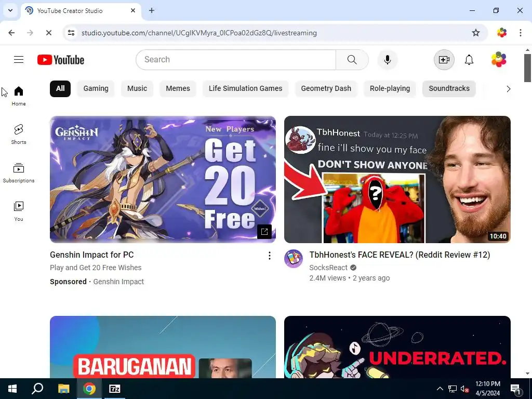Open Subscriptions in the sidebar
The width and height of the screenshot is (532, 399).
click(19, 173)
